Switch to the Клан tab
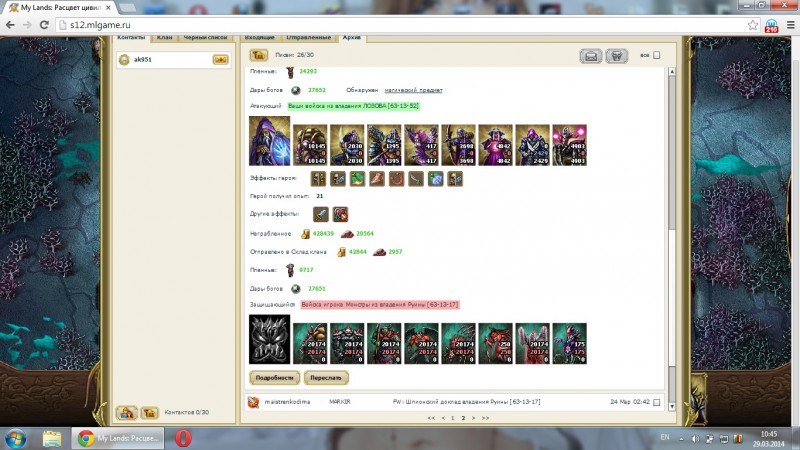 pyautogui.click(x=164, y=38)
